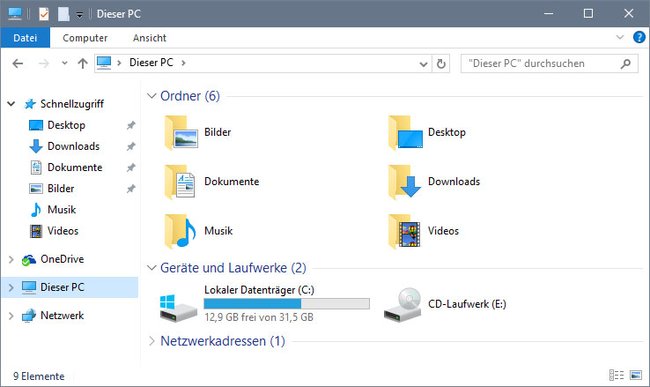Click Musik in the navigation sidebar
Image resolution: width=650 pixels, height=387 pixels.
pos(61,210)
